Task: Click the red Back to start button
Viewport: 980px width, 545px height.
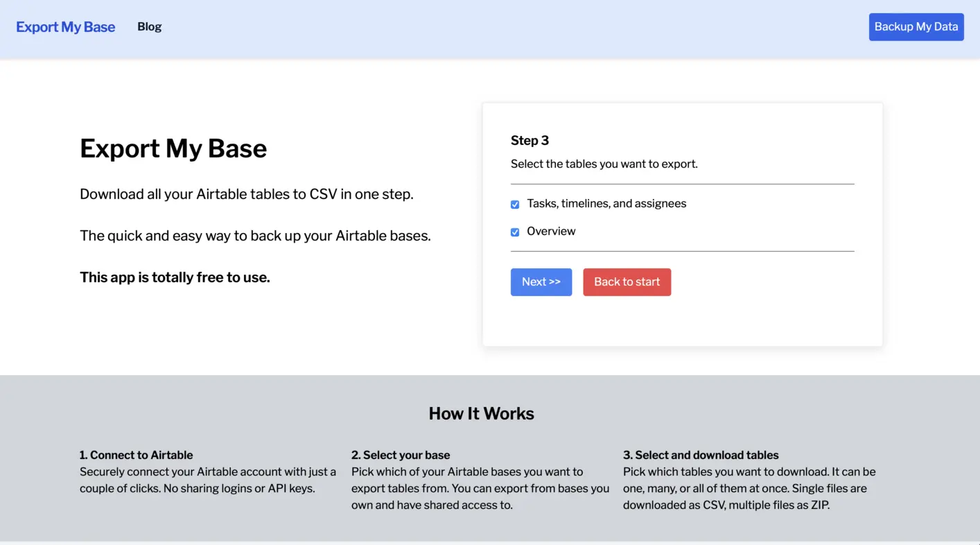Action: pyautogui.click(x=627, y=282)
